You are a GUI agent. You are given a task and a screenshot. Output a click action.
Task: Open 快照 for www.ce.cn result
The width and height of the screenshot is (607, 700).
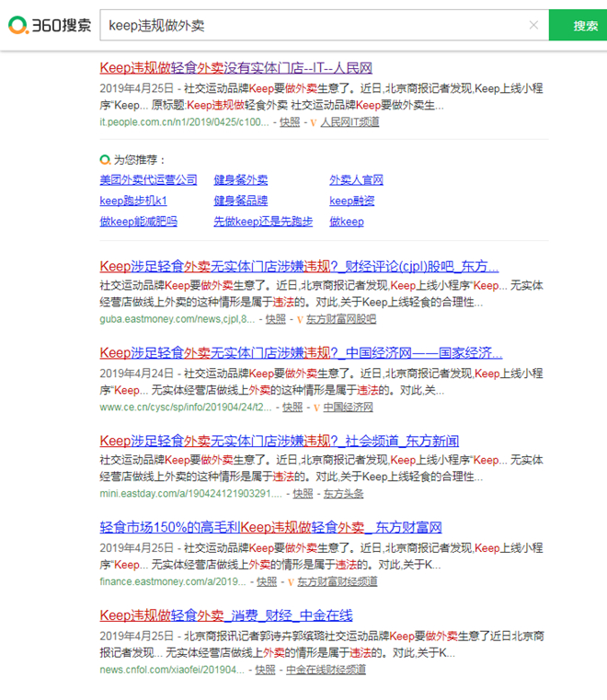(292, 407)
